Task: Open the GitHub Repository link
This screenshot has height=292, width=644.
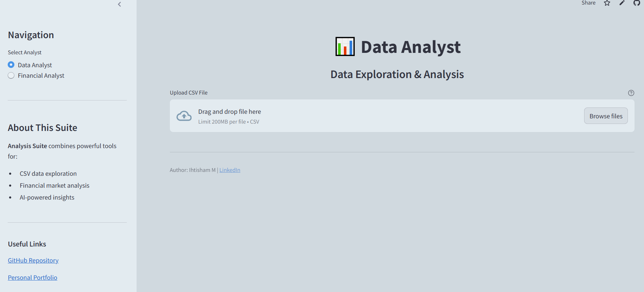Action: (x=33, y=260)
